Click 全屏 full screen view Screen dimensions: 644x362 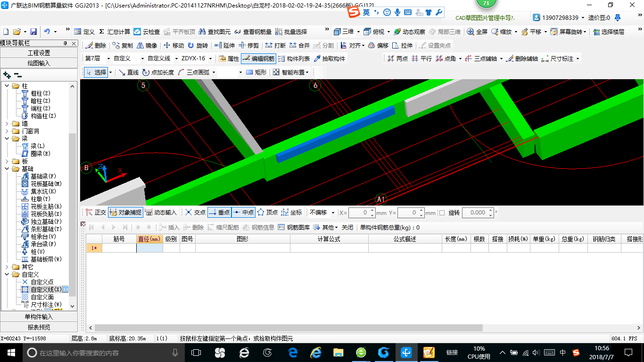[477, 32]
